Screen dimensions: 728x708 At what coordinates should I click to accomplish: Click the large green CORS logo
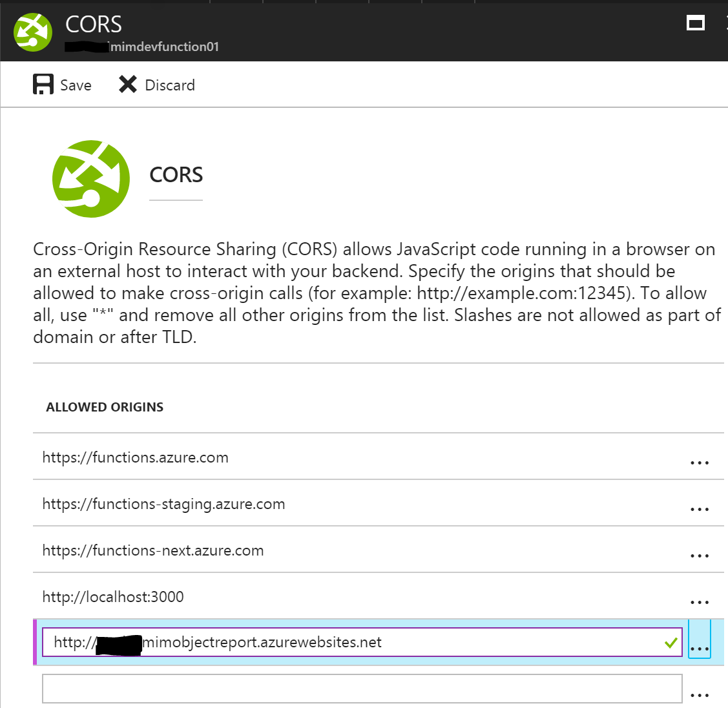[x=91, y=179]
